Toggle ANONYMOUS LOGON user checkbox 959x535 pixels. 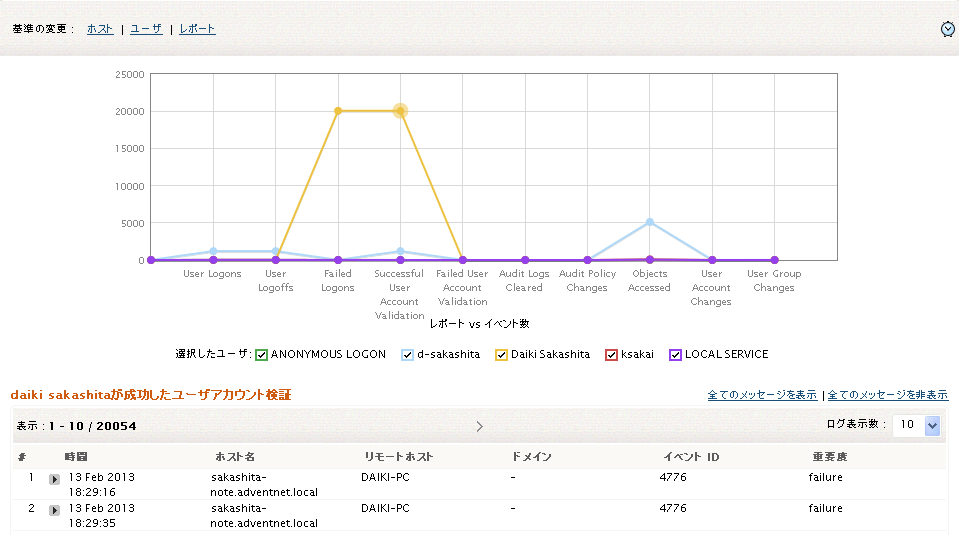261,355
